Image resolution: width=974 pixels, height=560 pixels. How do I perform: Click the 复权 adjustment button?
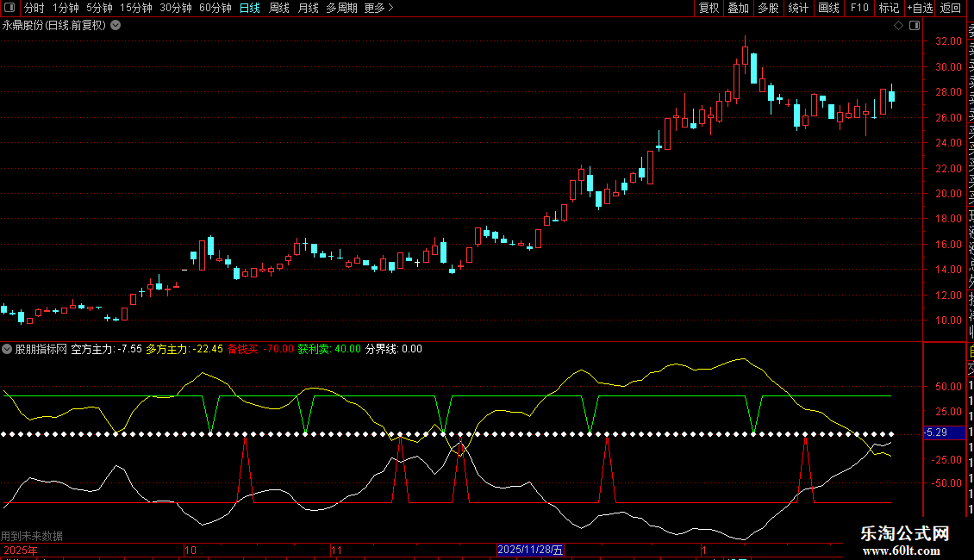click(x=709, y=8)
